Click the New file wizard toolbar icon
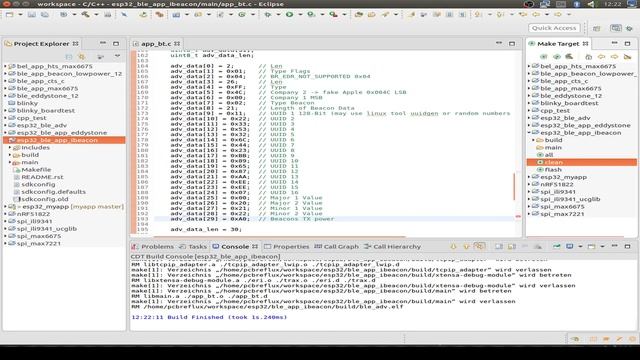640x360 pixels. point(9,15)
